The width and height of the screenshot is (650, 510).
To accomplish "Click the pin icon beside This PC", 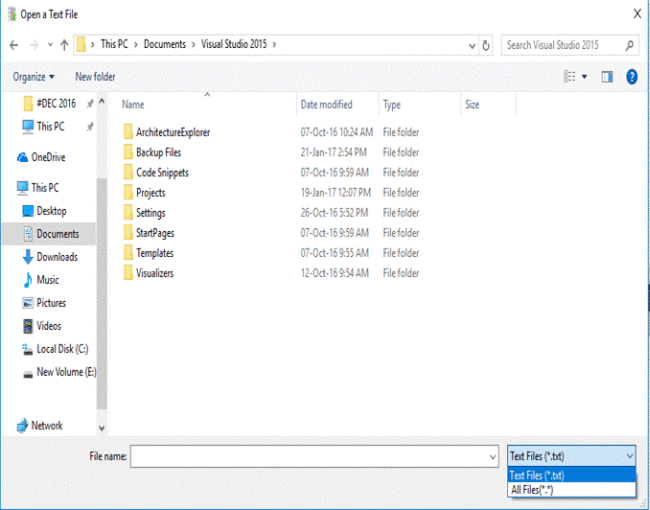I will click(90, 126).
